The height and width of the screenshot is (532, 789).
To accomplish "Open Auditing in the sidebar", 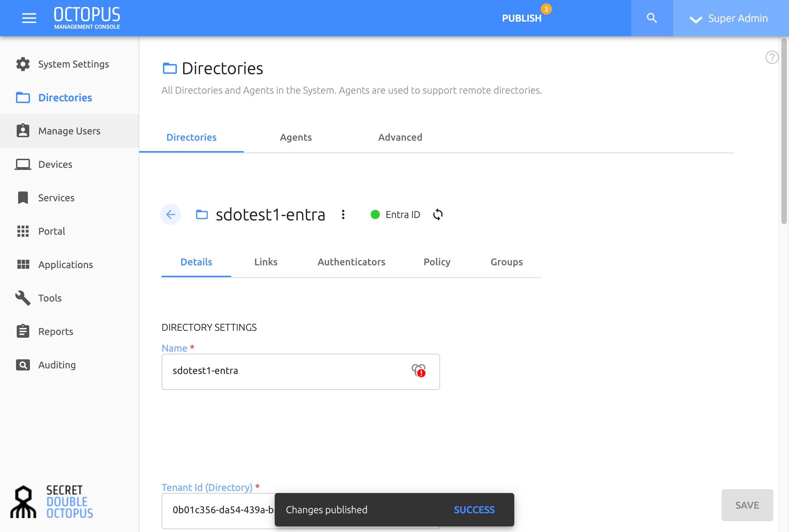I will [x=70, y=365].
